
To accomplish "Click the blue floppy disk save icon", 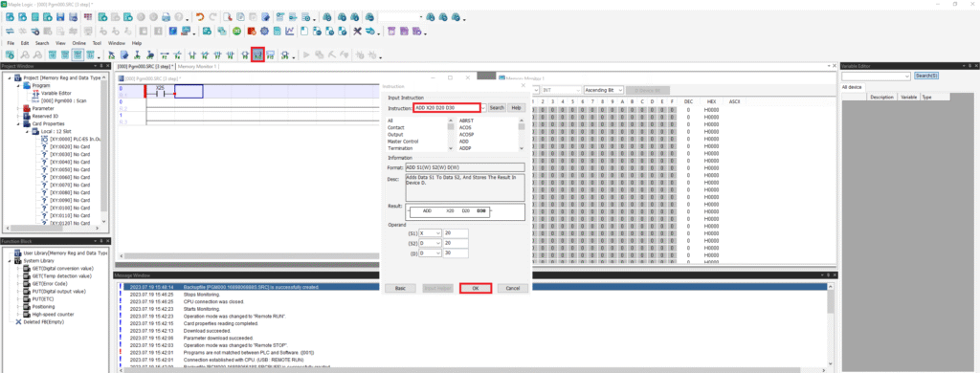I will click(60, 17).
